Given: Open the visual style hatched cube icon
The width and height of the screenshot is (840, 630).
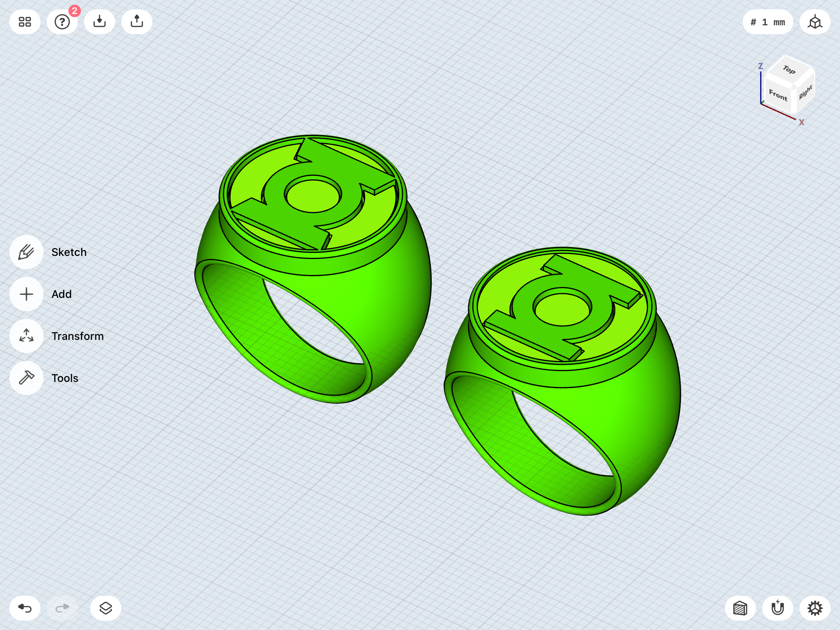Looking at the screenshot, I should click(x=740, y=608).
